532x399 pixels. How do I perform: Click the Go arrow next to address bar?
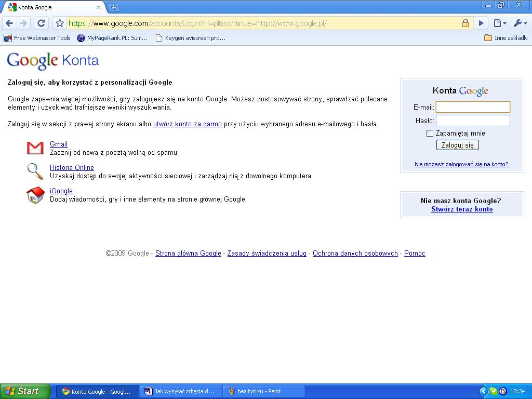pyautogui.click(x=481, y=23)
